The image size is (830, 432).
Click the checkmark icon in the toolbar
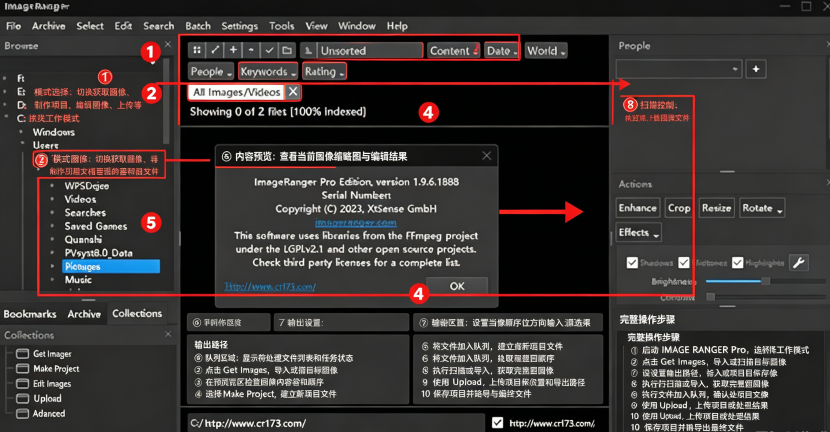[x=269, y=50]
